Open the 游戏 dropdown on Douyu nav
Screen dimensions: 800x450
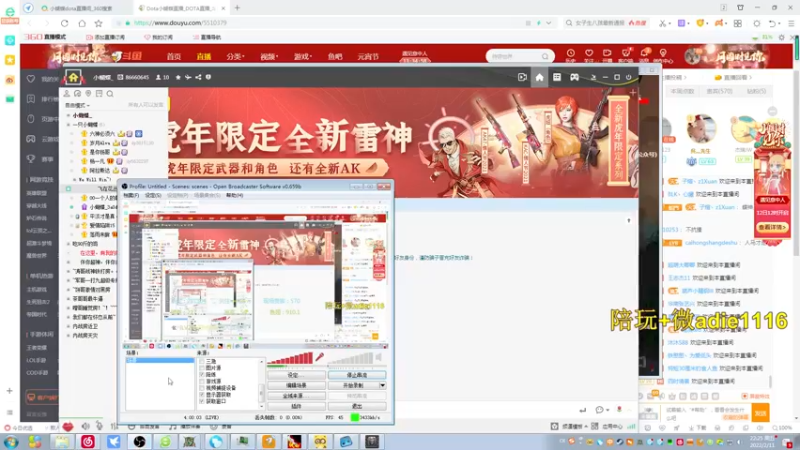(303, 57)
